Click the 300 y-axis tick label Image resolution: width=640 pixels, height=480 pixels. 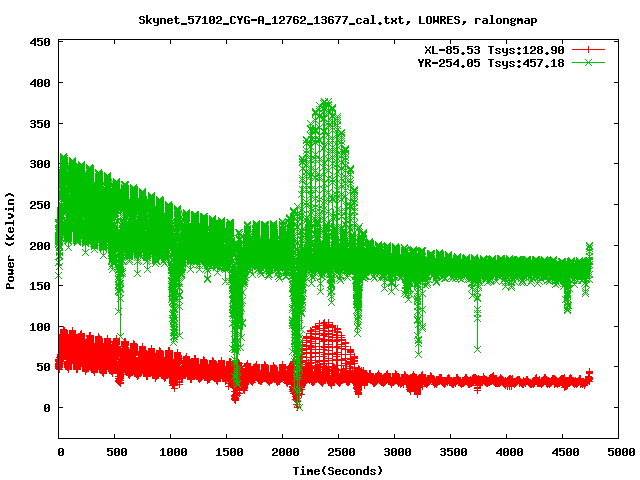pyautogui.click(x=40, y=164)
